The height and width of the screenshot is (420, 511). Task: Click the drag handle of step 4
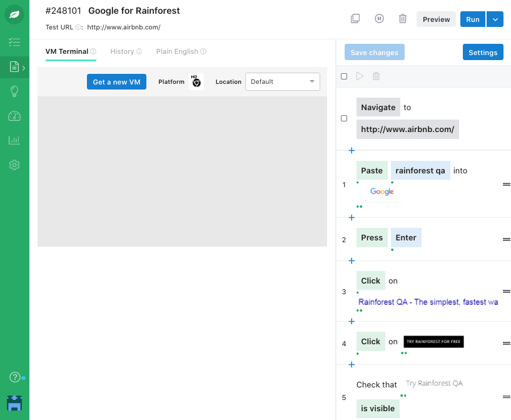pos(507,343)
